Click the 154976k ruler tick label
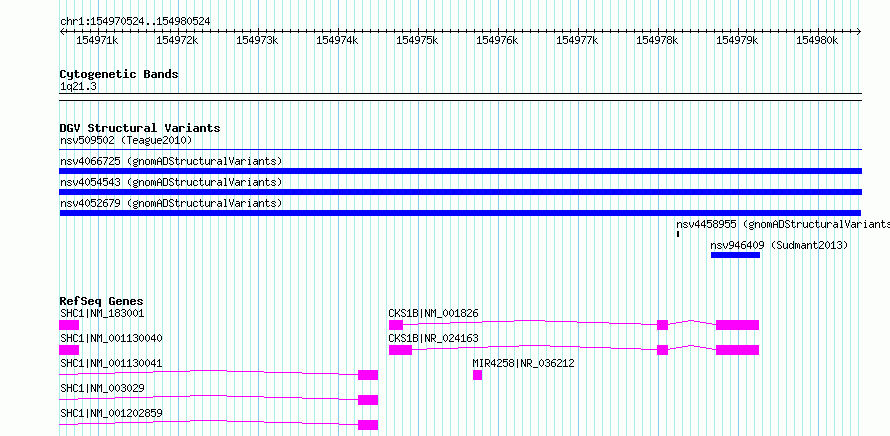The image size is (890, 436). 497,40
